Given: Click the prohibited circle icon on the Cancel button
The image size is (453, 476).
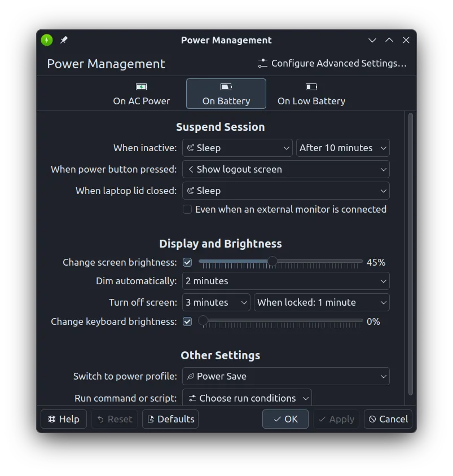Looking at the screenshot, I should point(372,419).
